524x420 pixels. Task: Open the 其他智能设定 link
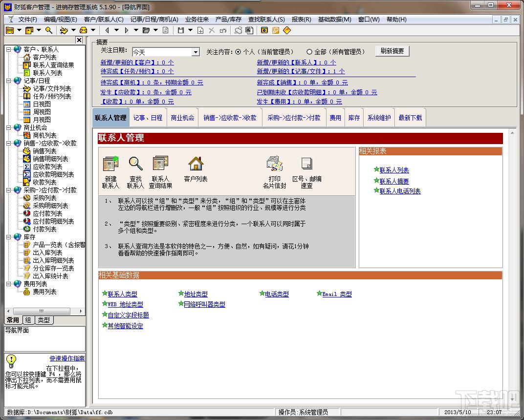[125, 326]
